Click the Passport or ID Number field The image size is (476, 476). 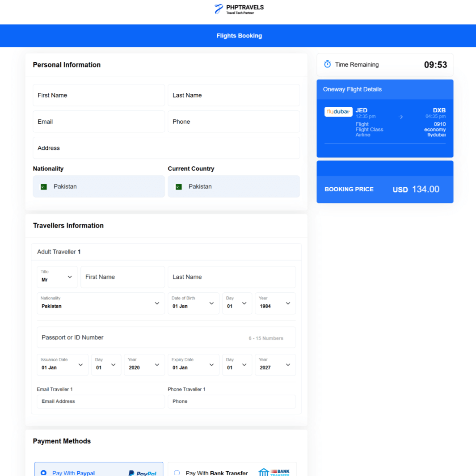166,337
